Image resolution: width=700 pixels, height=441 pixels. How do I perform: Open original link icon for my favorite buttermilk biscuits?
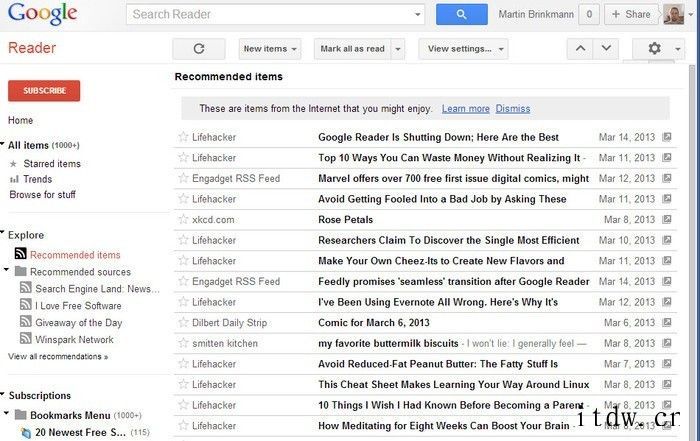[667, 343]
